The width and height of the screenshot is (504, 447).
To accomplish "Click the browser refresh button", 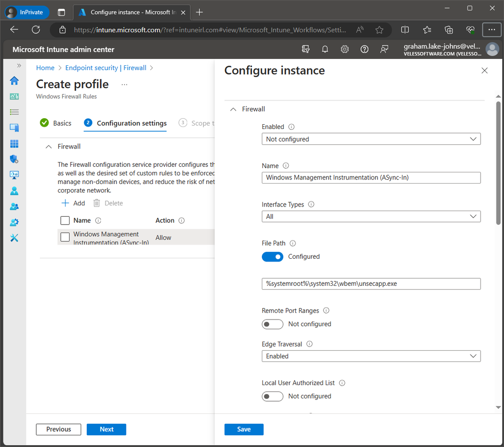I will (x=36, y=30).
